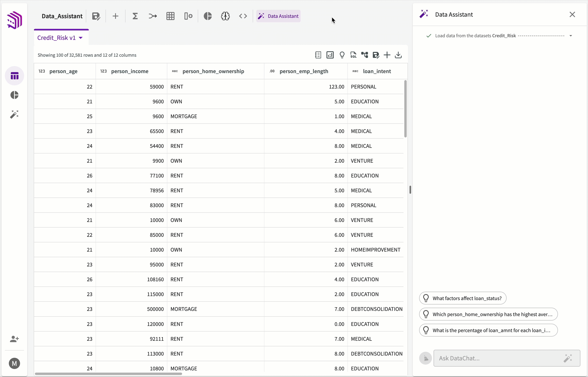Open the save-as icon in top toolbar
588x377 pixels.
[x=96, y=16]
